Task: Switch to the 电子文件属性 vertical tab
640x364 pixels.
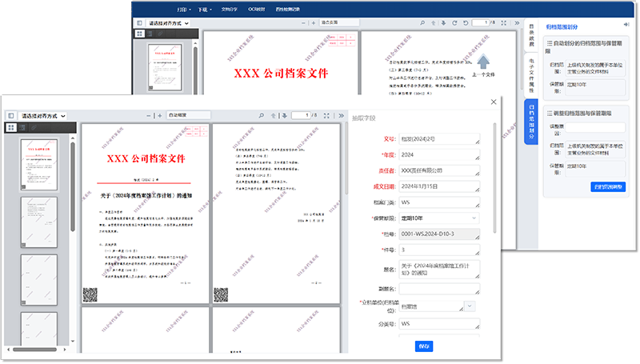Action: (531, 74)
